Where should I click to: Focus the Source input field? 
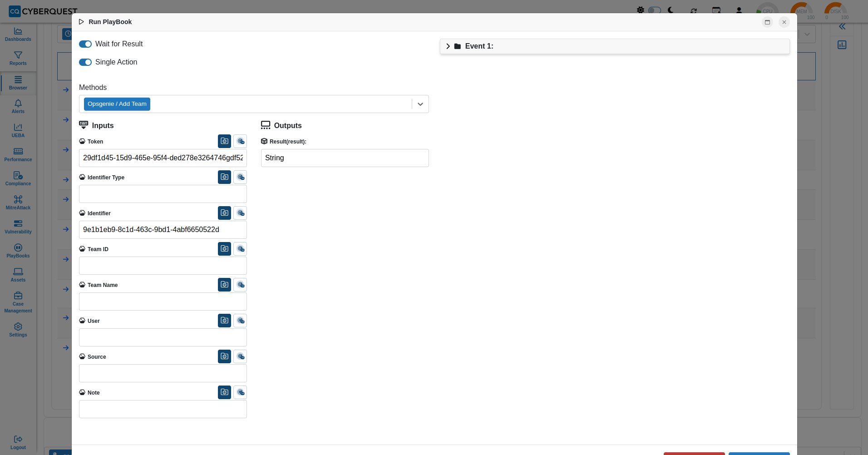(x=163, y=373)
